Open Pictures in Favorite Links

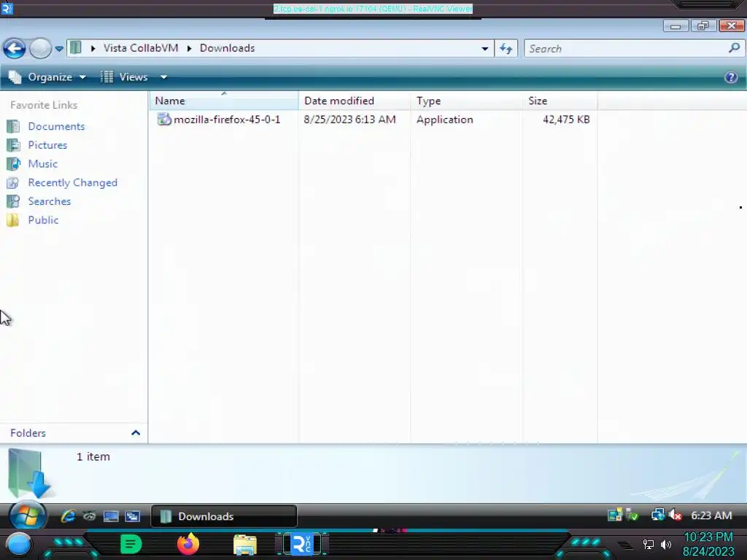pyautogui.click(x=47, y=145)
